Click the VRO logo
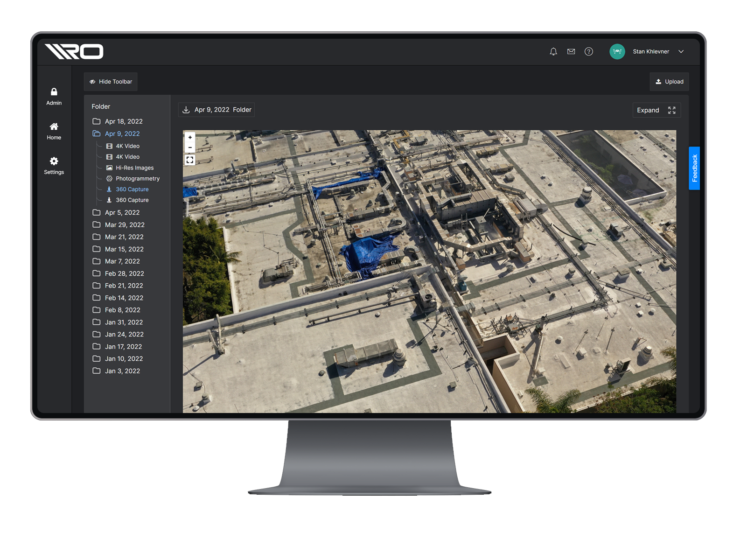Viewport: 740px width, 560px height. point(74,51)
